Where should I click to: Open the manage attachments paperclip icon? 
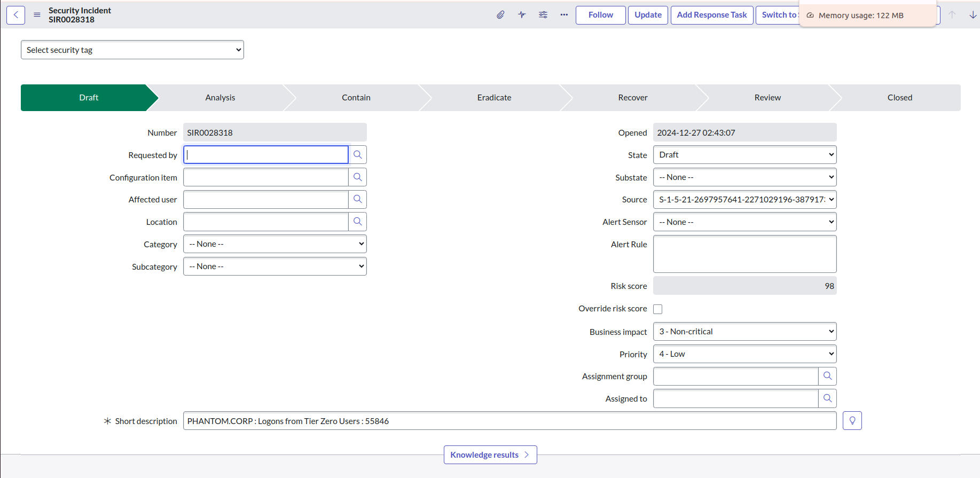click(500, 15)
